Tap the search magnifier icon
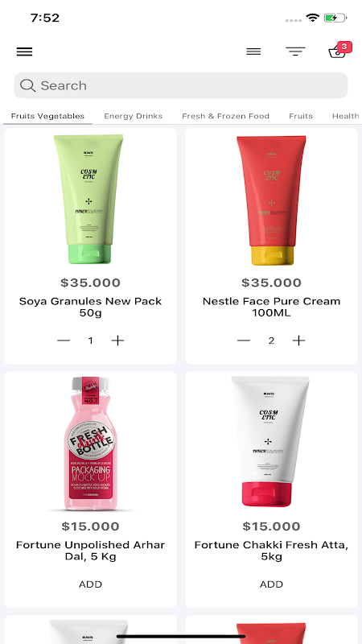This screenshot has width=362, height=644. (x=27, y=85)
